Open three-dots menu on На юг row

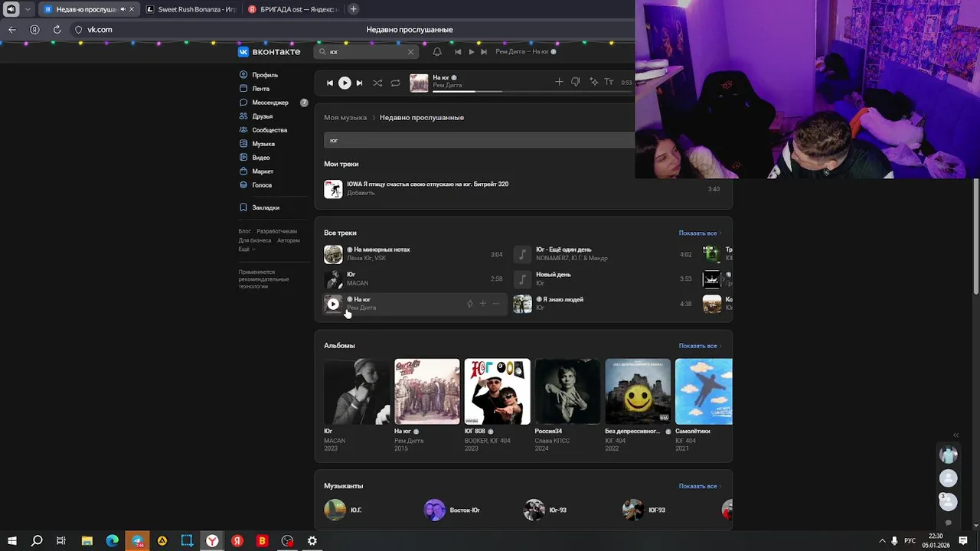(x=496, y=304)
